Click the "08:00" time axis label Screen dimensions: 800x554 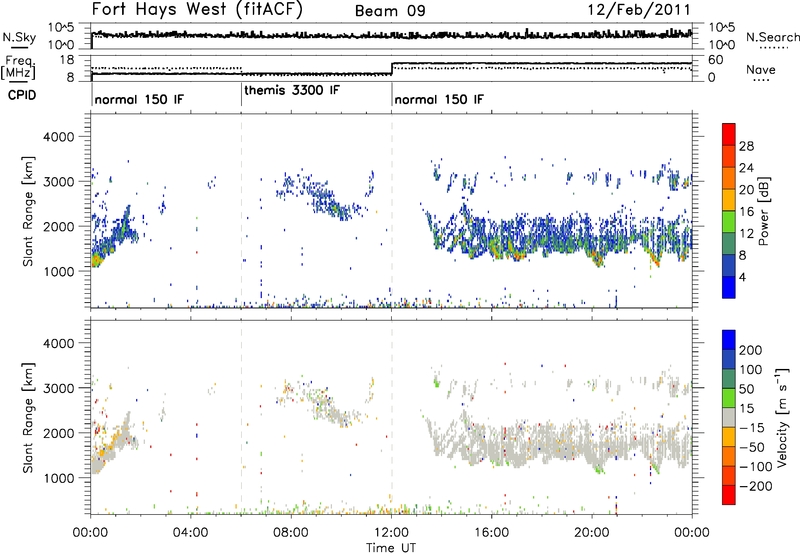pos(291,533)
